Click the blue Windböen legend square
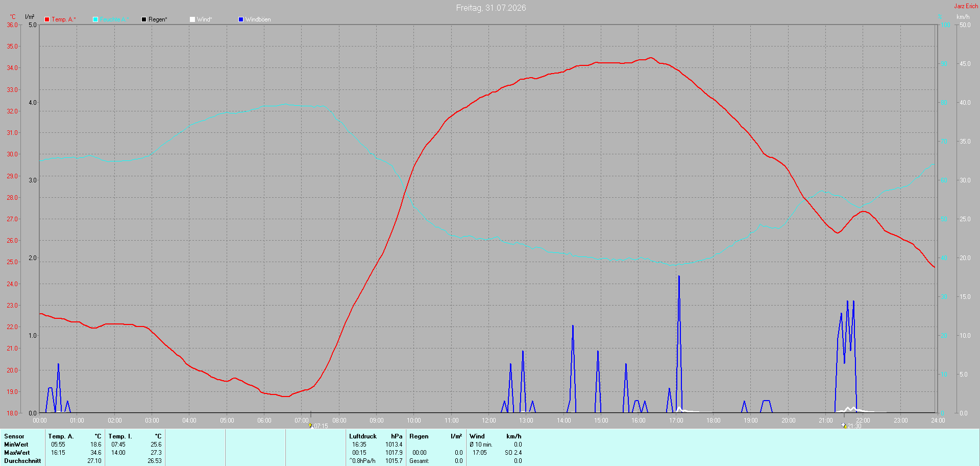The width and height of the screenshot is (980, 466). (241, 19)
